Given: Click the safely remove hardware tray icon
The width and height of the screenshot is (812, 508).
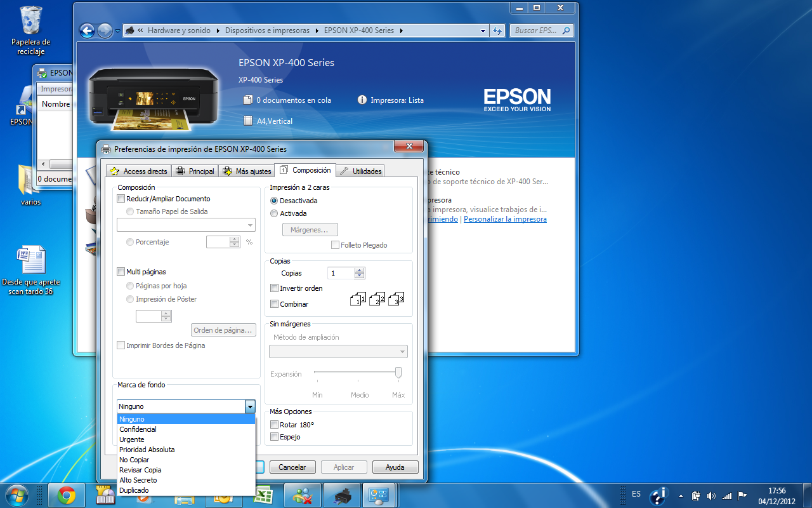Looking at the screenshot, I should (696, 495).
